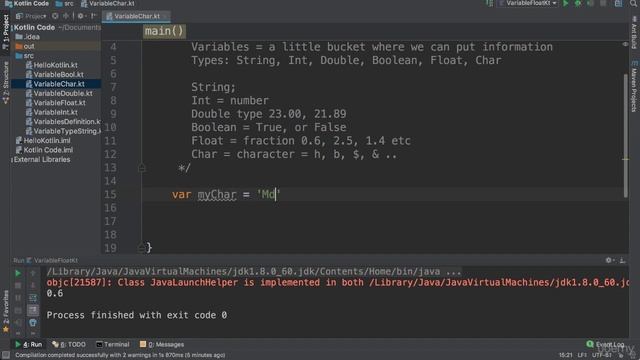Collapse all in Project panel toolbar
The height and width of the screenshot is (360, 640).
coord(66,16)
